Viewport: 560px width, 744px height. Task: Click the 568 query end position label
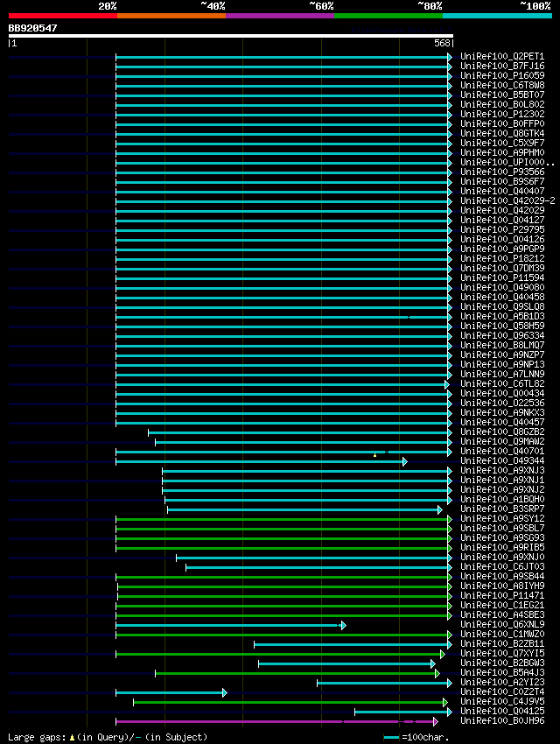click(x=442, y=43)
